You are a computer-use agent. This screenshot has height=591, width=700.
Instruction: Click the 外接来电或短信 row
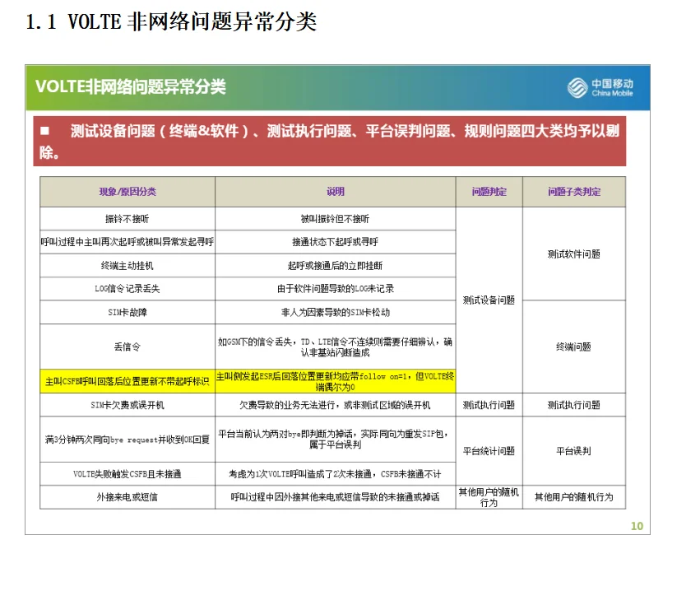pos(126,498)
